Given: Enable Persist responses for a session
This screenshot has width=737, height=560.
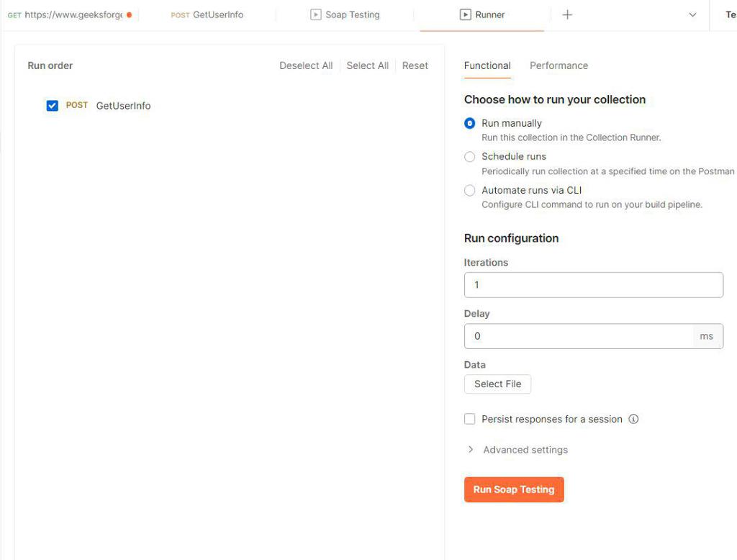Looking at the screenshot, I should point(470,419).
